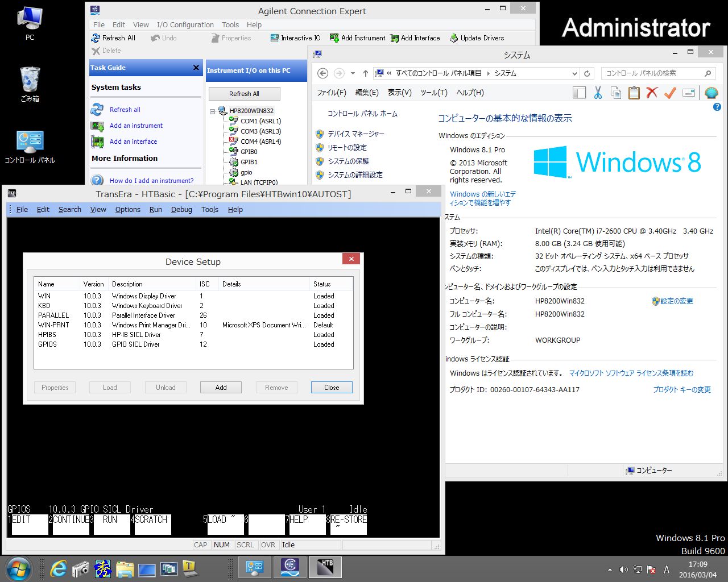Click the volume speaker icon in the system tray

tap(623, 569)
